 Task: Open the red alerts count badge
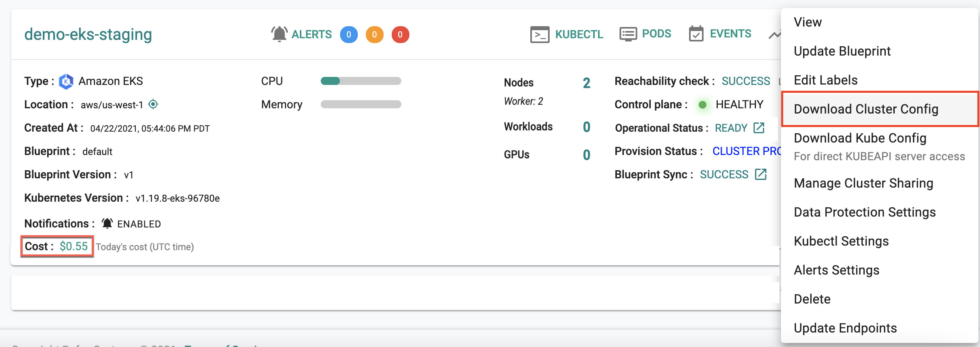pyautogui.click(x=400, y=35)
